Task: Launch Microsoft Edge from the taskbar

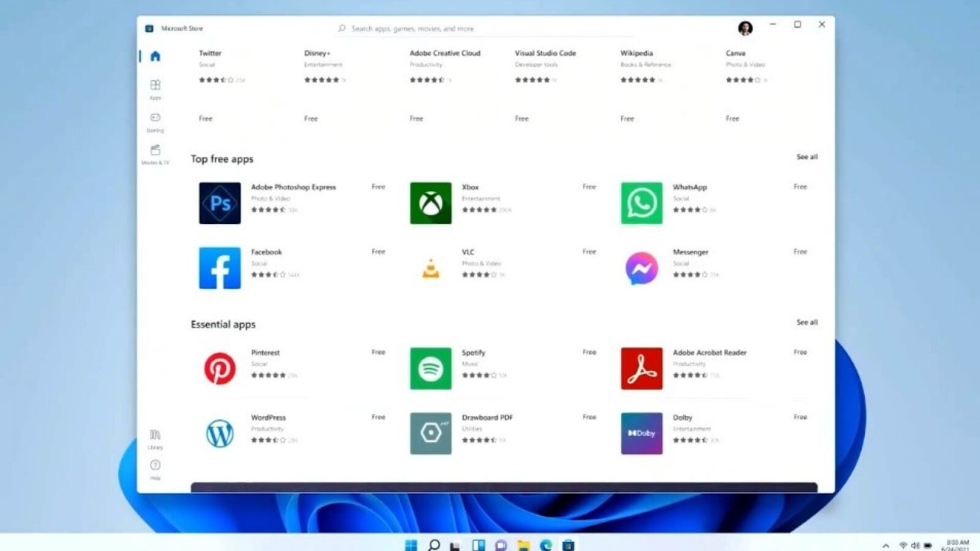Action: 546,545
